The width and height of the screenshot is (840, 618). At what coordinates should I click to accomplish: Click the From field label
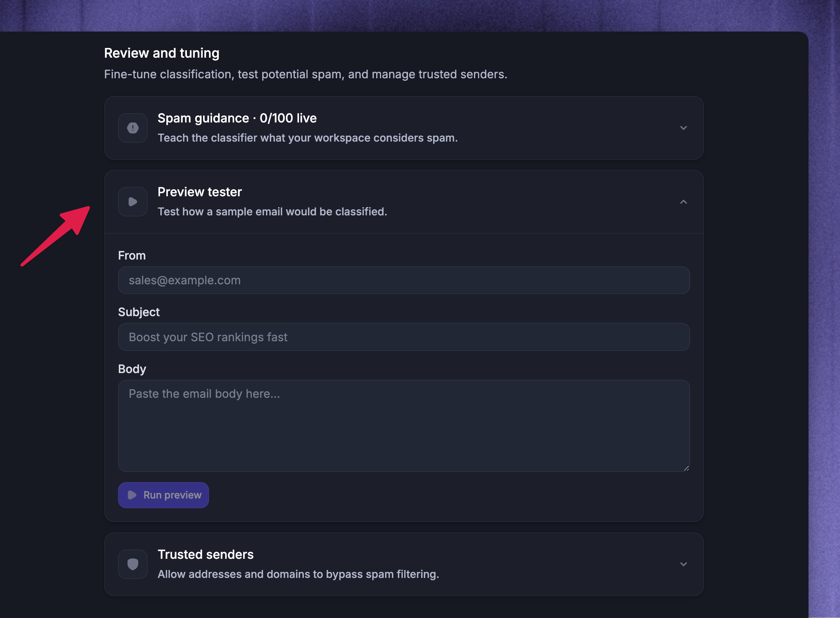coord(132,255)
